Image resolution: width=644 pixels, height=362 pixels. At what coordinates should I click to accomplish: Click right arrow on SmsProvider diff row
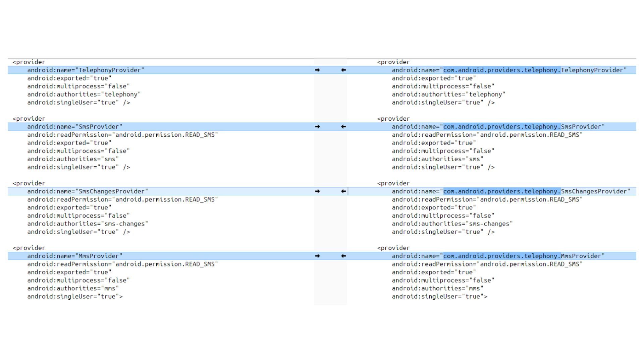coord(317,127)
